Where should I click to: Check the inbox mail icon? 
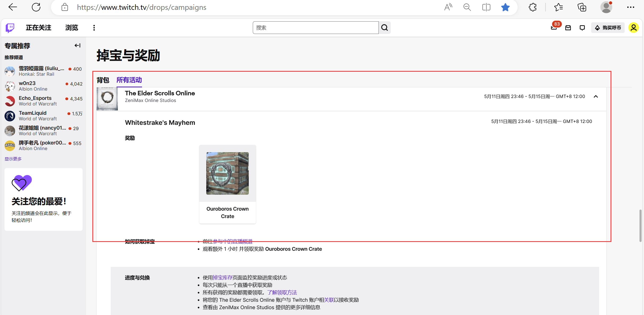pos(568,28)
